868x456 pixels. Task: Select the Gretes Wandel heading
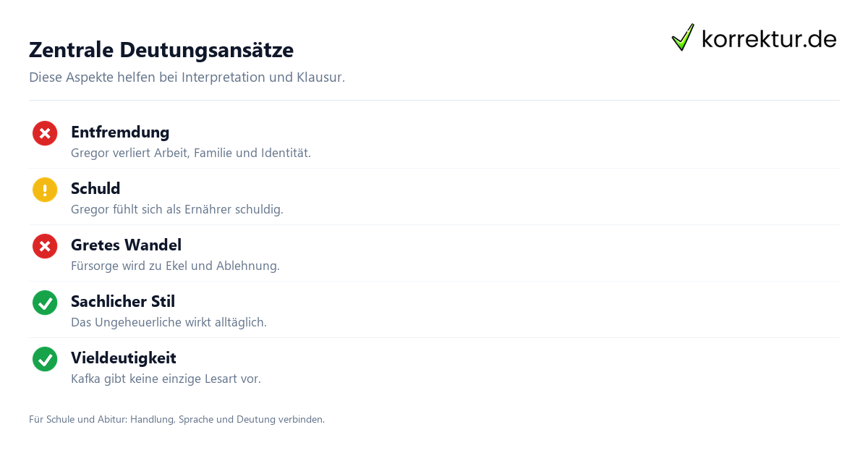click(x=126, y=245)
